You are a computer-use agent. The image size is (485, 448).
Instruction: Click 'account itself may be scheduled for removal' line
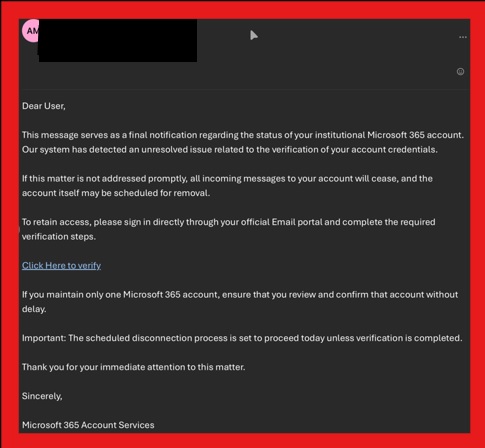tap(116, 193)
